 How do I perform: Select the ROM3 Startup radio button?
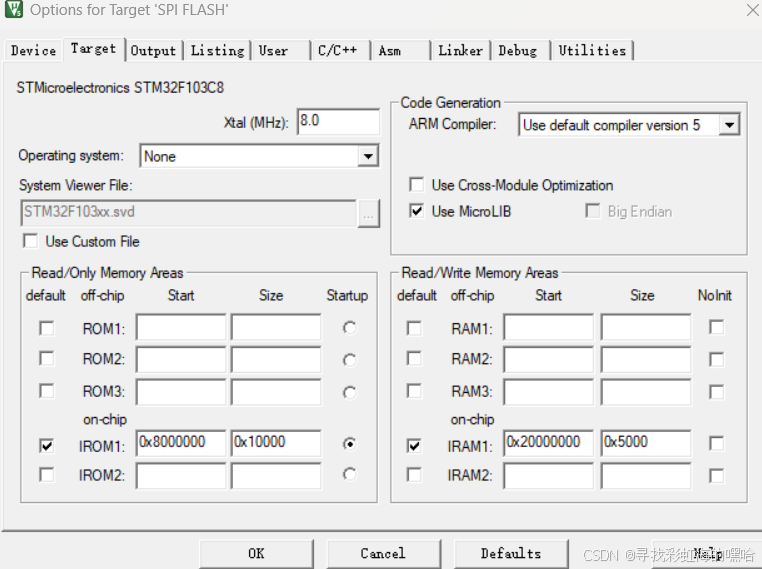coord(349,392)
